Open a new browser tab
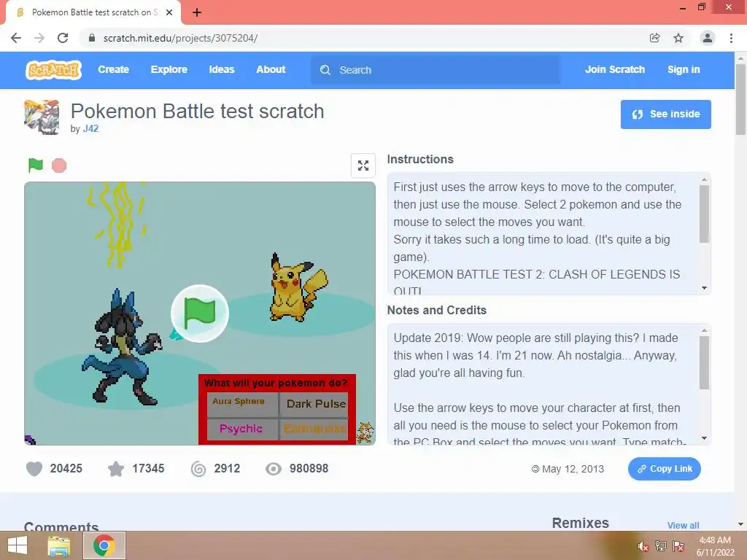Viewport: 747px width, 560px height. [197, 12]
